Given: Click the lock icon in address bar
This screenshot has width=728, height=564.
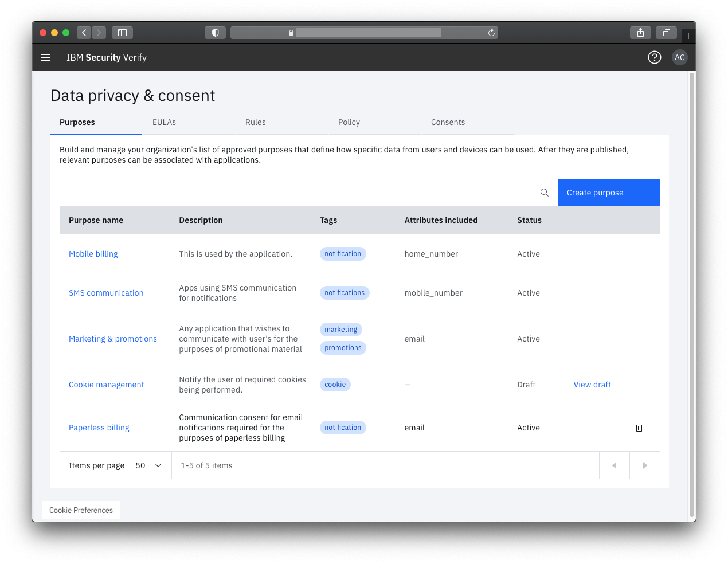Looking at the screenshot, I should (x=291, y=33).
